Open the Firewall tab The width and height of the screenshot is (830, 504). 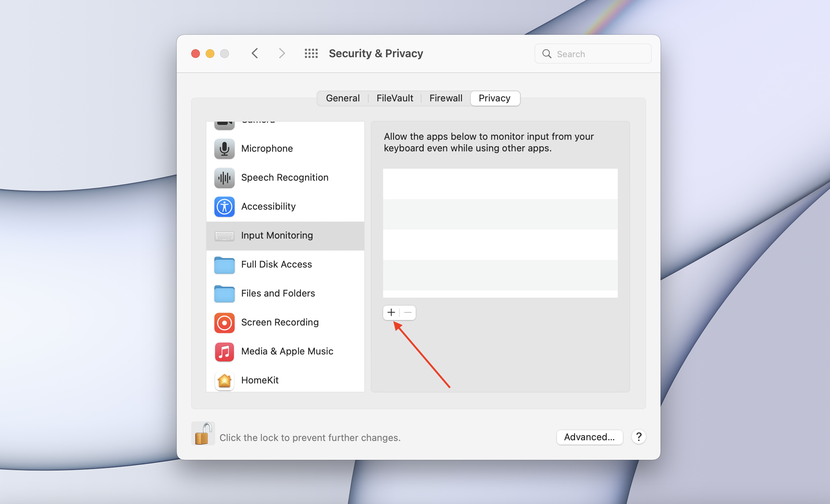tap(446, 98)
